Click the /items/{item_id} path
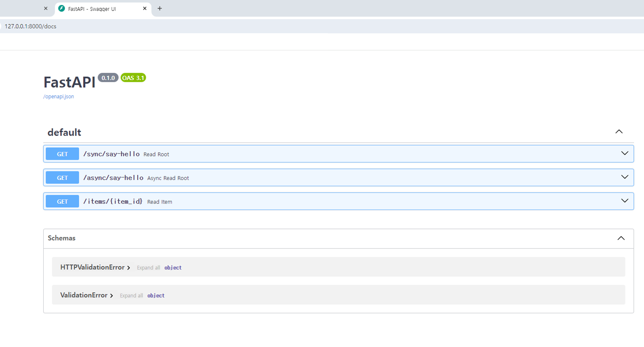Viewport: 644px width, 347px height. (113, 201)
